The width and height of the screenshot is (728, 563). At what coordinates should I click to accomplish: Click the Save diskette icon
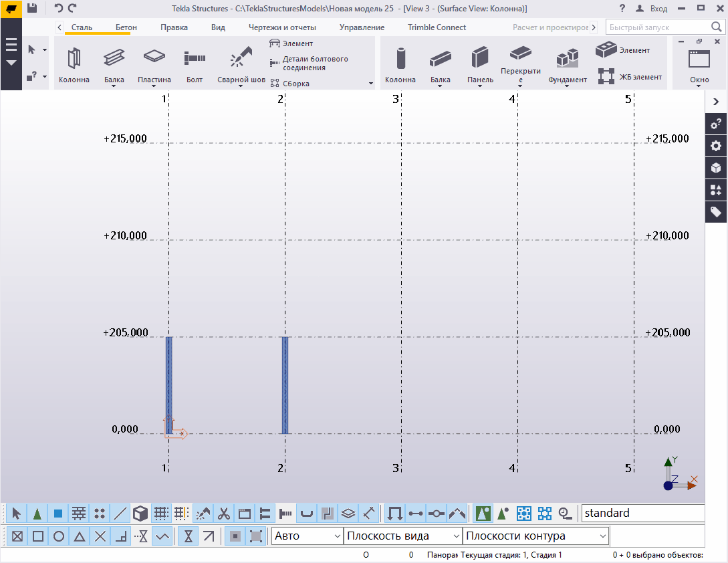(x=31, y=8)
